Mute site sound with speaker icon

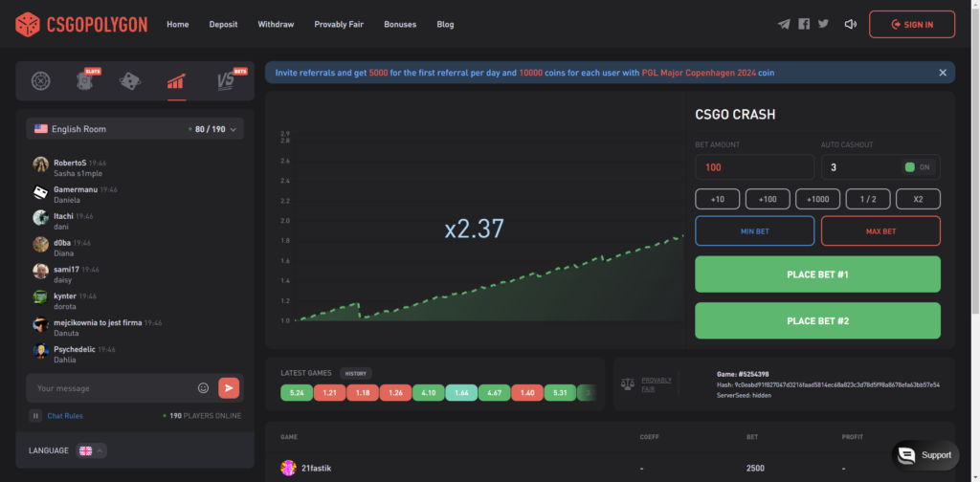(x=850, y=24)
